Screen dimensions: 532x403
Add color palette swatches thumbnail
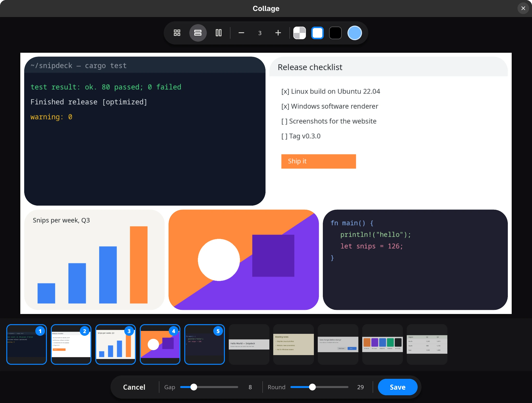(383, 344)
